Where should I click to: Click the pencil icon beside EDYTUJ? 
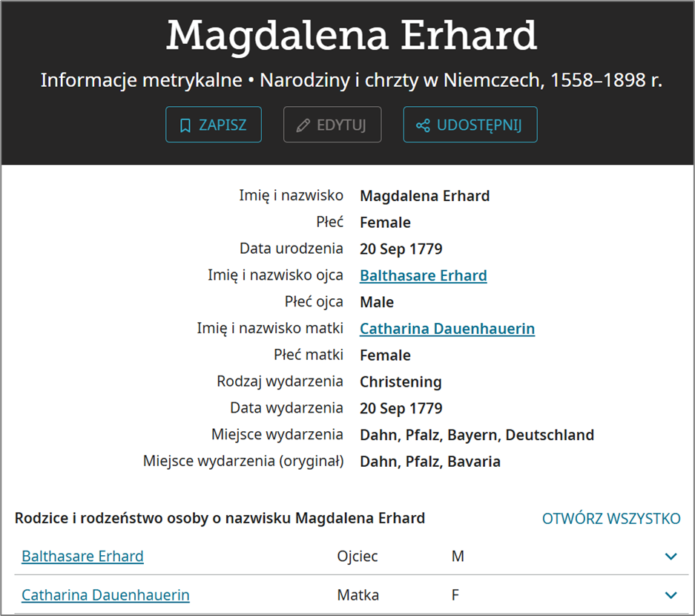point(303,125)
